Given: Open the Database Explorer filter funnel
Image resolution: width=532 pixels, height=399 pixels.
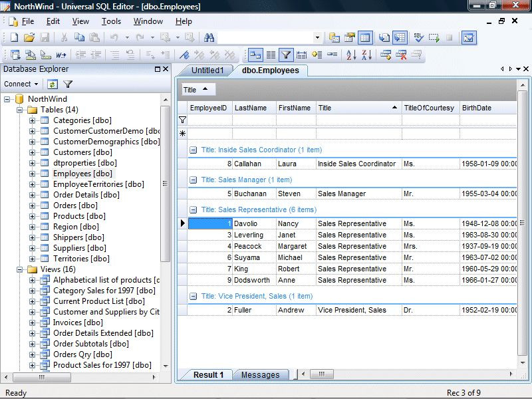Looking at the screenshot, I should [x=68, y=84].
